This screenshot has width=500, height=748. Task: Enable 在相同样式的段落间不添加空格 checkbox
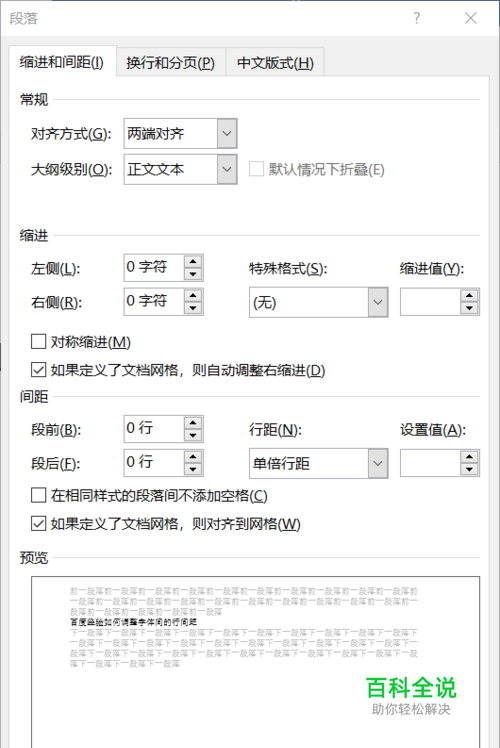click(x=38, y=495)
